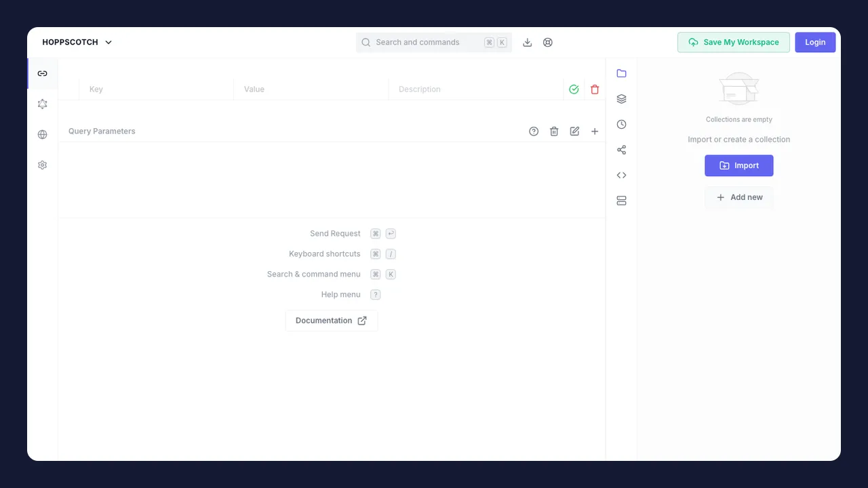This screenshot has height=488, width=868.
Task: Open the REST panel link icon
Action: click(x=42, y=73)
